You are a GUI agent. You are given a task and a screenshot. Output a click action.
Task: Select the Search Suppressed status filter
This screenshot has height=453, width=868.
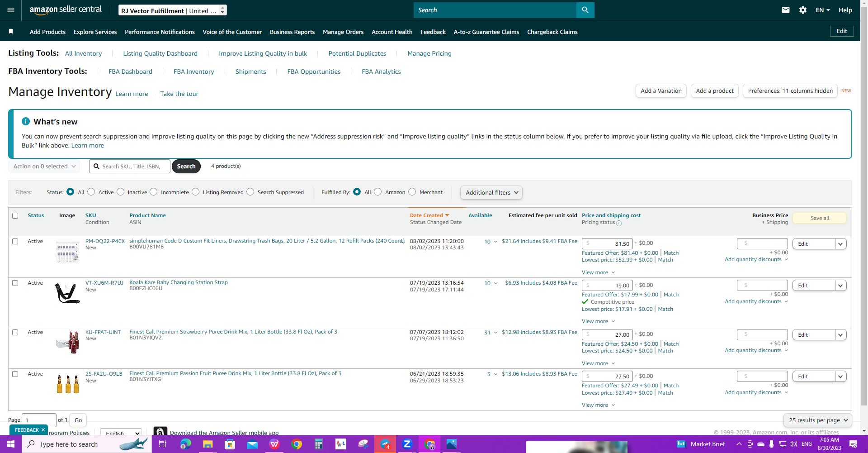pos(250,192)
